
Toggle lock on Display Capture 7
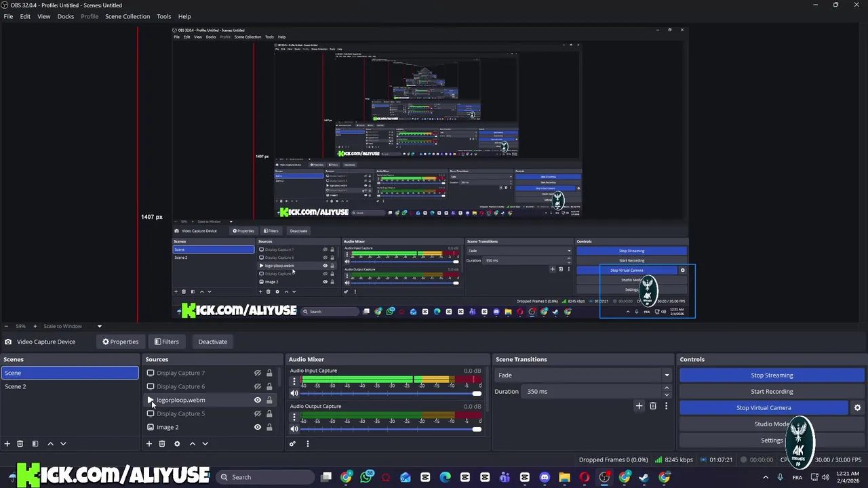click(269, 373)
